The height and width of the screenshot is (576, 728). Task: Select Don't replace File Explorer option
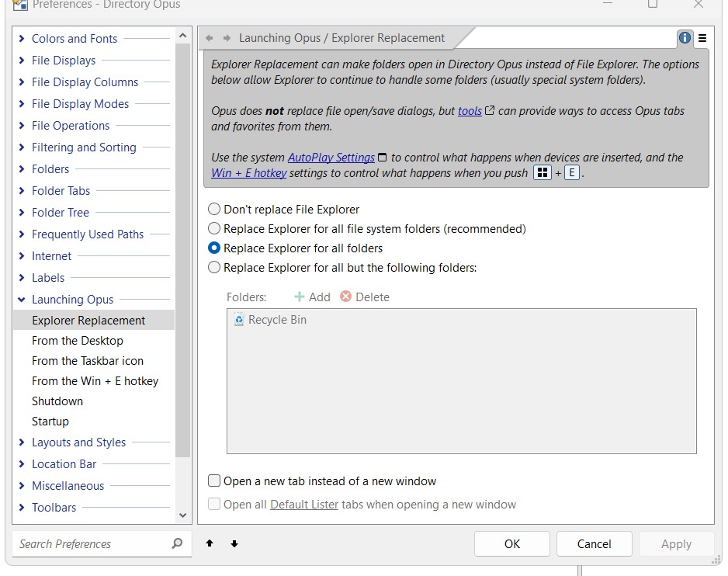point(214,210)
